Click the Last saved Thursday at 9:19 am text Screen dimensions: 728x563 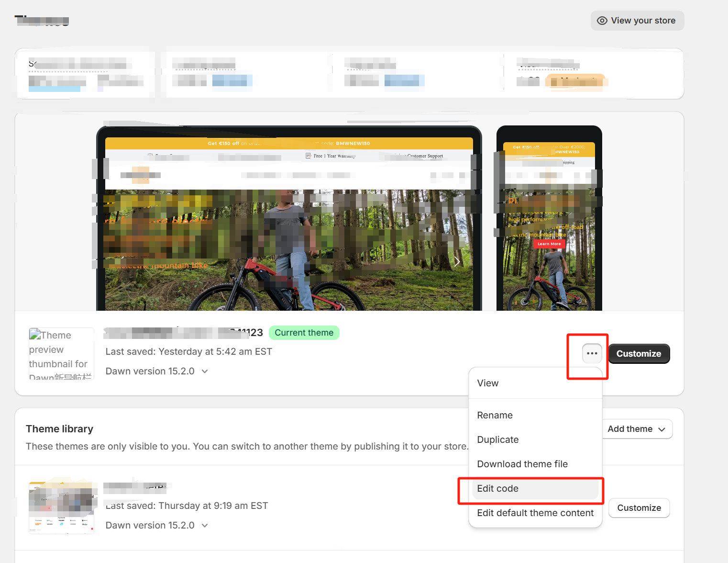point(187,506)
